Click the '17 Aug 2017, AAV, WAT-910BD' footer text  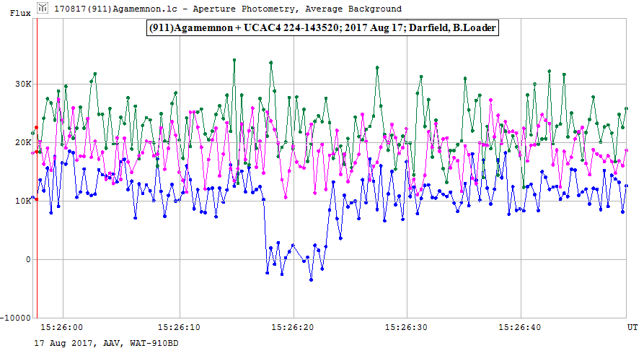pyautogui.click(x=107, y=343)
